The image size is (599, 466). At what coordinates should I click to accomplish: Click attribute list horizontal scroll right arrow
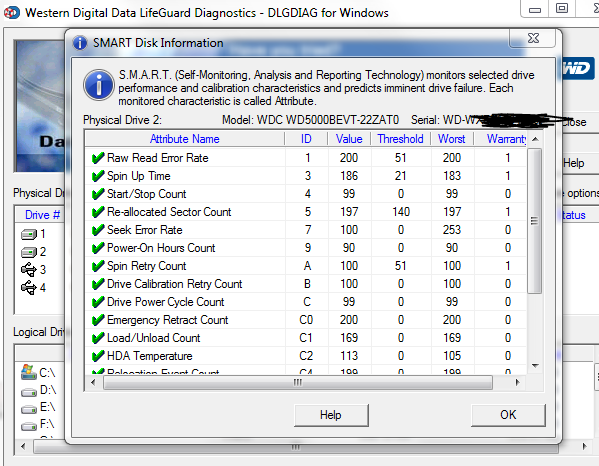518,382
